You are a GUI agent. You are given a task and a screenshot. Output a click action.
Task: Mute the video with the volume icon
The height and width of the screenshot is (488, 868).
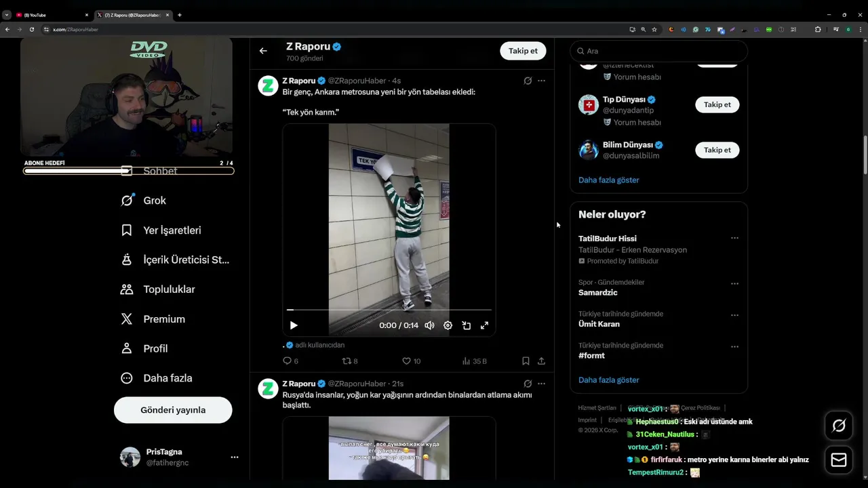click(x=429, y=325)
